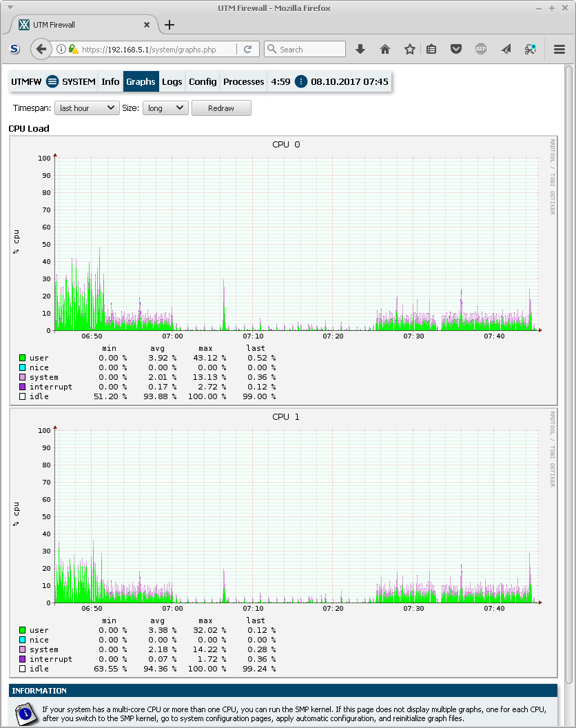The height and width of the screenshot is (728, 576).
Task: Click CPU 1 user max 32.02 %
Action: tap(209, 631)
